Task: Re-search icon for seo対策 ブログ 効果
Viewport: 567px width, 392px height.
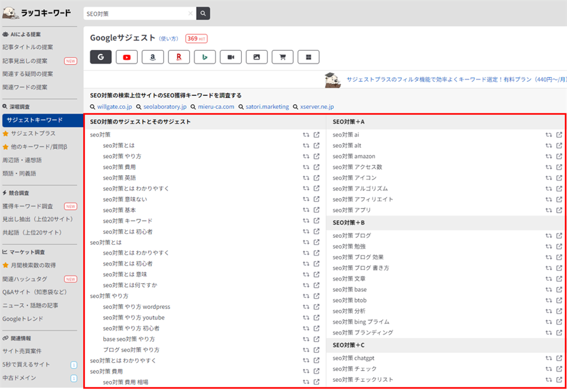Action: point(548,257)
